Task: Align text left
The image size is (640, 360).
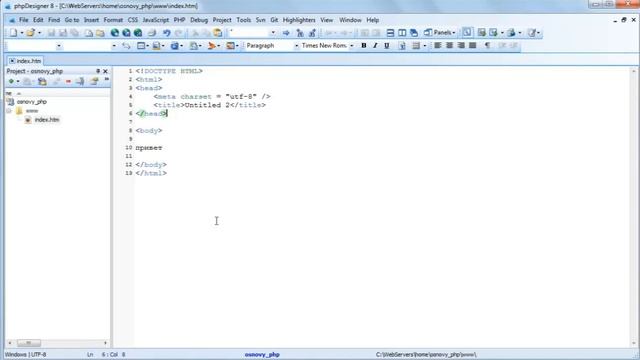Action: pos(438,46)
